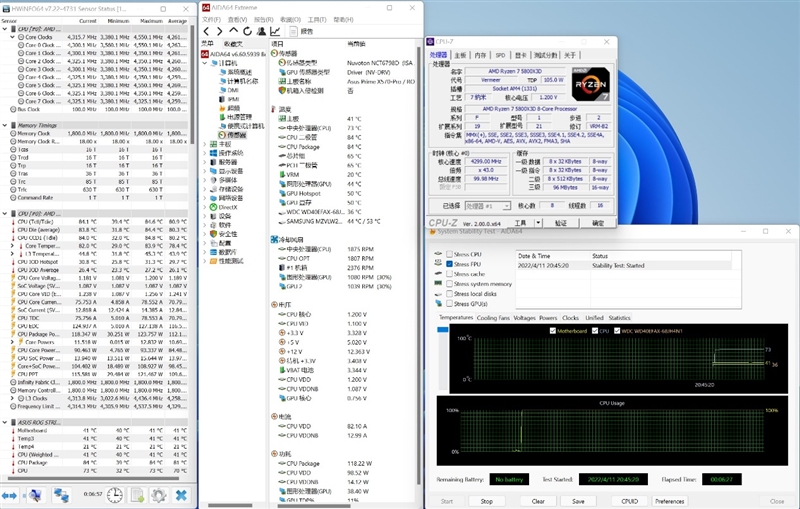The width and height of the screenshot is (800, 509).
Task: Click the Ryzen 7 logo in CPU-Z
Action: [590, 84]
